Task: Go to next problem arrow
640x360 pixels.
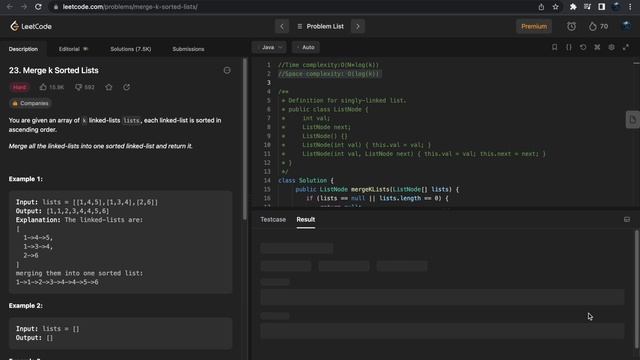Action: click(358, 27)
